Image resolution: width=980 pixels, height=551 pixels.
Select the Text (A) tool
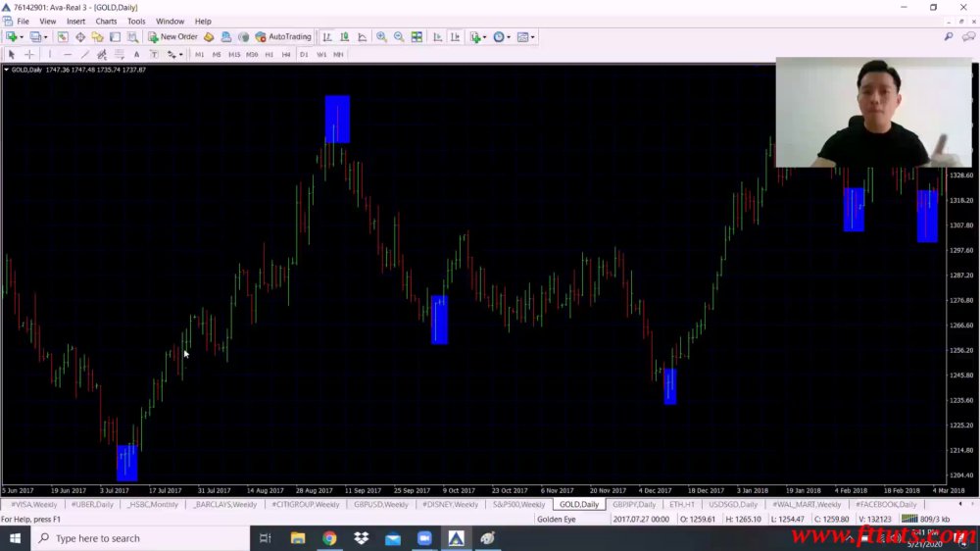coord(136,54)
